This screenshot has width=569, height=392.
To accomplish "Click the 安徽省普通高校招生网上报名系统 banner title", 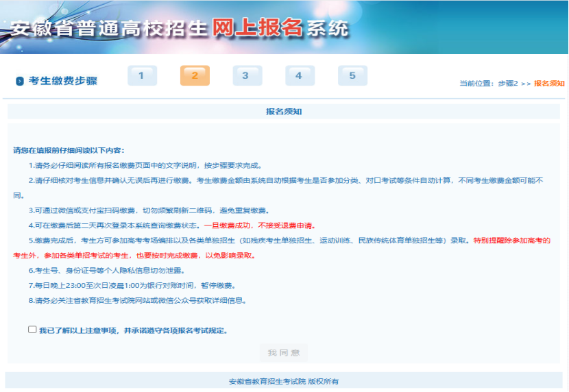I will tap(180, 29).
